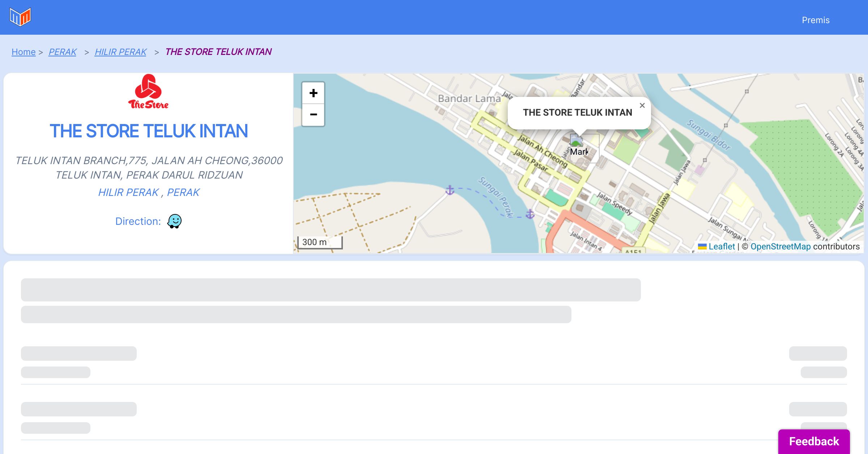Click The Store brand logo
Image resolution: width=868 pixels, height=454 pixels.
[148, 92]
